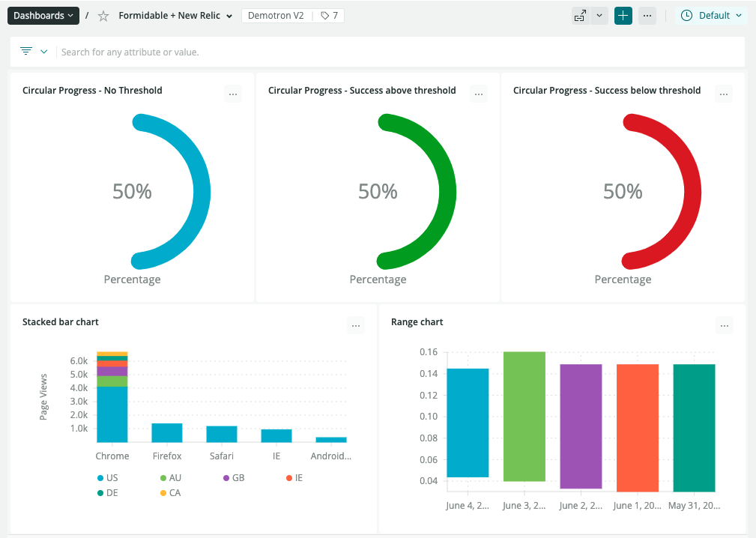756x538 pixels.
Task: Click the share dashboard icon
Action: click(x=580, y=16)
